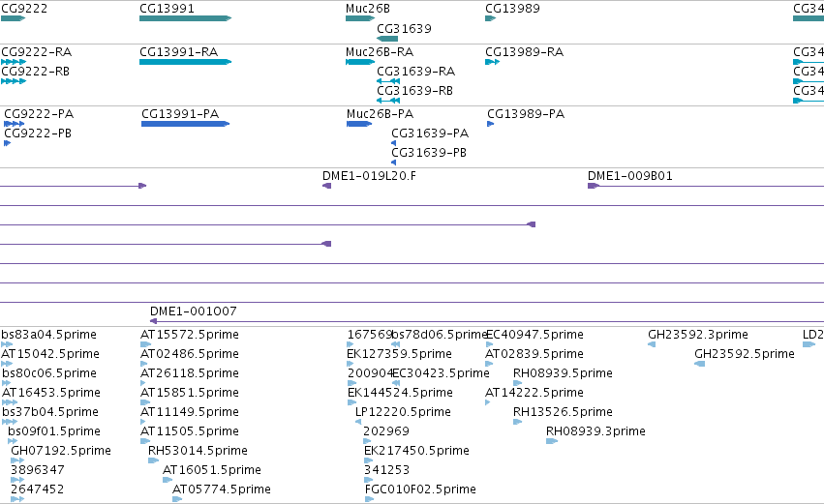This screenshot has height=504, width=824.
Task: Click protein label CG31639-PB
Action: click(429, 153)
